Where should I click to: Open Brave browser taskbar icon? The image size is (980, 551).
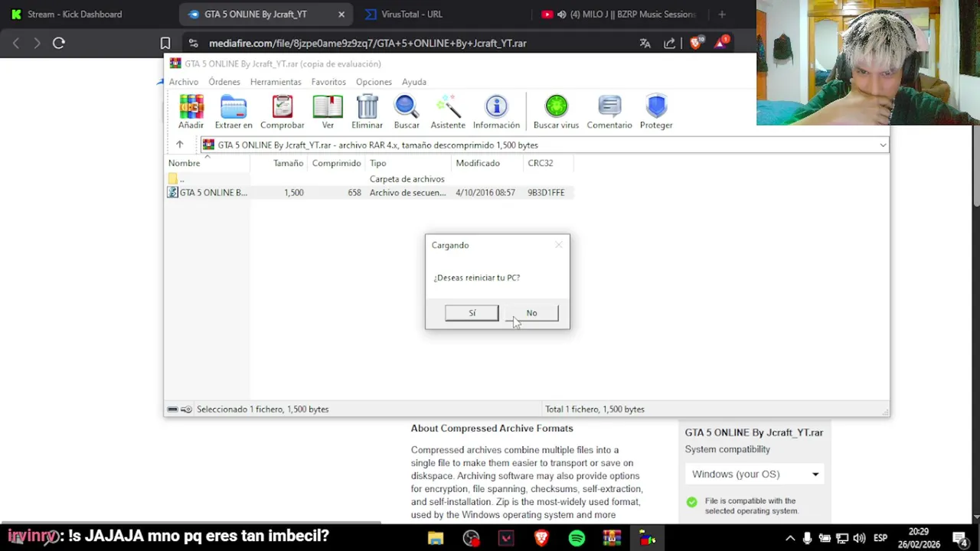541,538
